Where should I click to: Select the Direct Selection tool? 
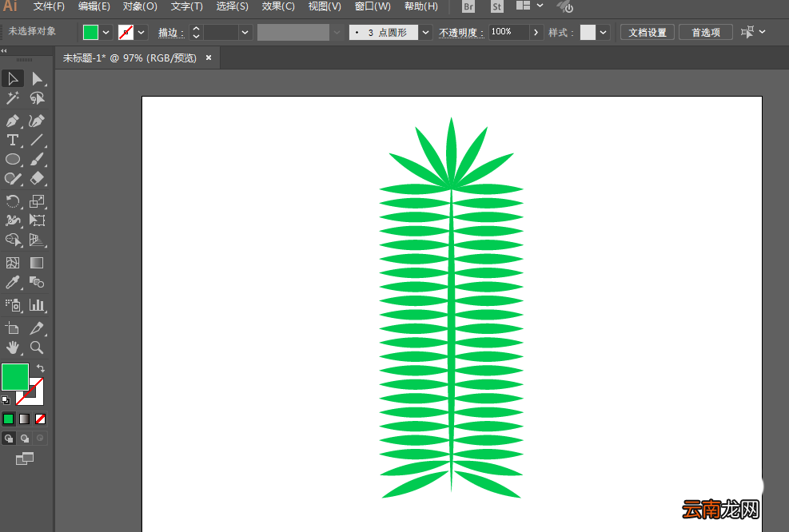(37, 79)
